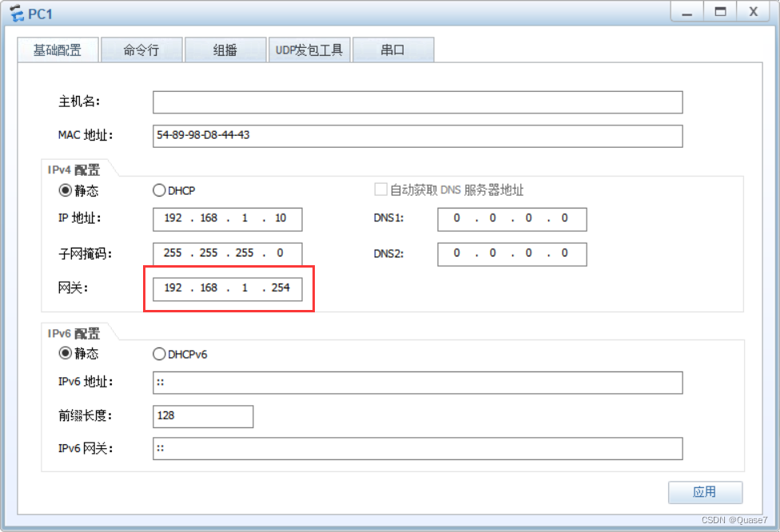
Task: Select the IPv6 静态 radio button
Action: [x=66, y=353]
